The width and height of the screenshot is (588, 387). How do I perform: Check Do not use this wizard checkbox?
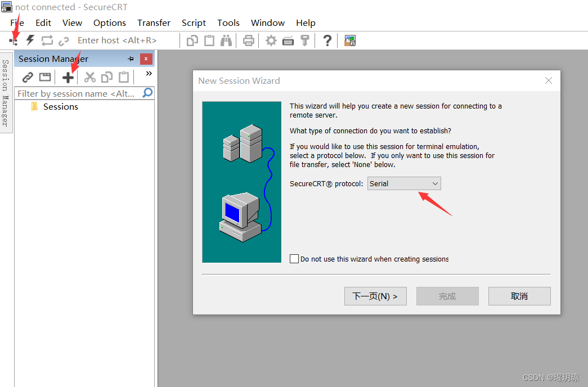pos(294,259)
